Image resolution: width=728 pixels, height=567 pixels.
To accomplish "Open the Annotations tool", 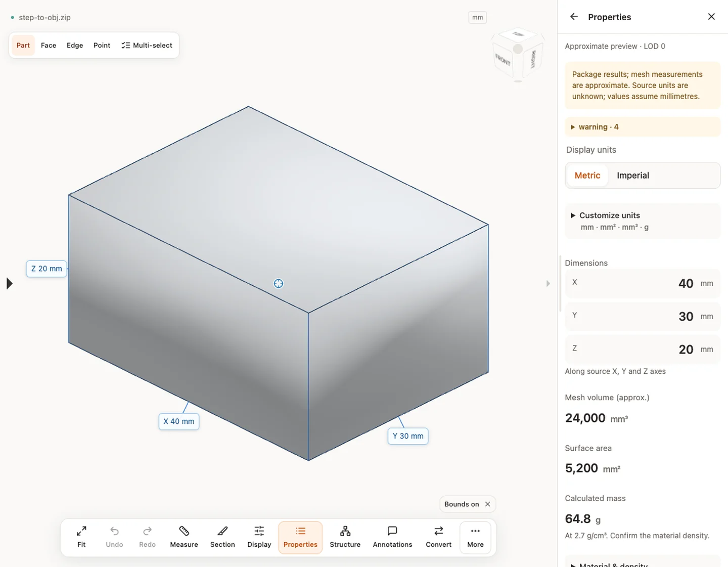I will 392,537.
